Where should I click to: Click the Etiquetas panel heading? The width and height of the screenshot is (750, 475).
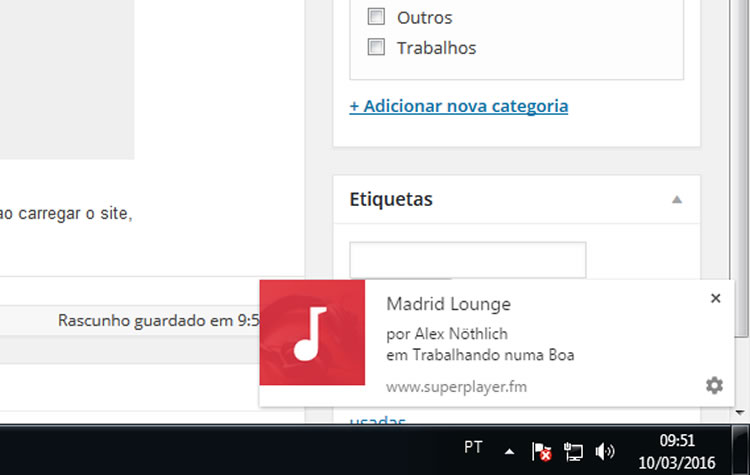coord(391,199)
